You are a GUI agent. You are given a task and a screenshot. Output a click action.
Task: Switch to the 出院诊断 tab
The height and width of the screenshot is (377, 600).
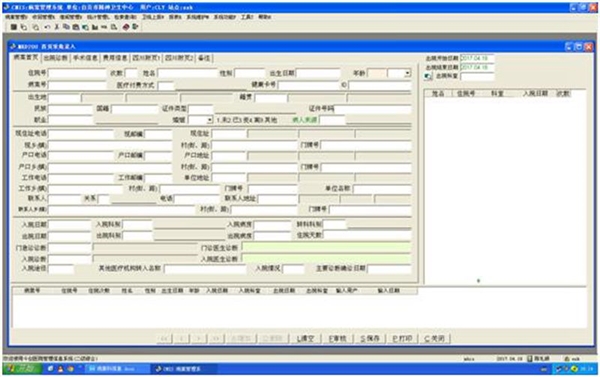coord(55,58)
